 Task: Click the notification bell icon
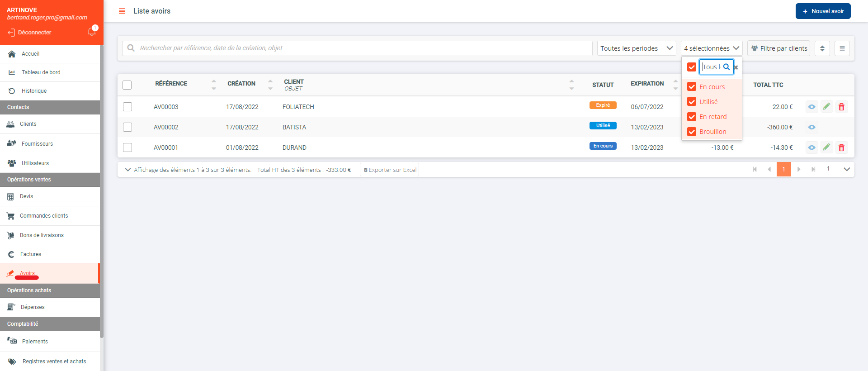(x=92, y=32)
